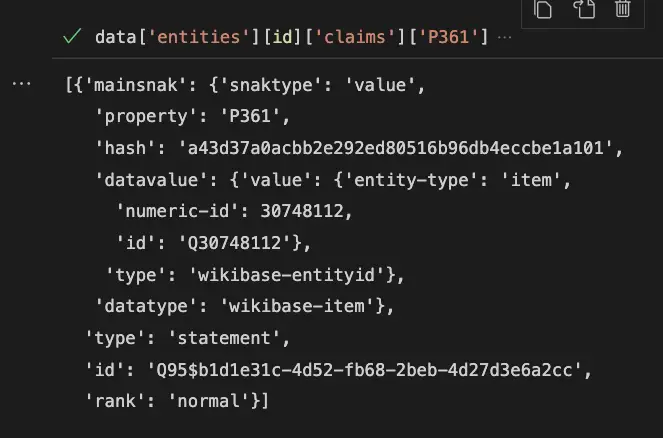
Task: Click the Q95$b1d1e31c statement id string
Action: (364, 370)
